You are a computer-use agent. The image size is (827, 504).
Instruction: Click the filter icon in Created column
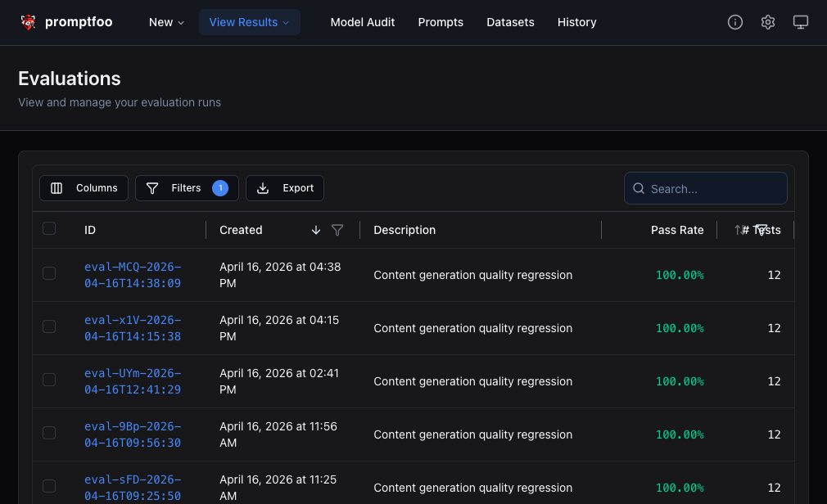tap(337, 230)
